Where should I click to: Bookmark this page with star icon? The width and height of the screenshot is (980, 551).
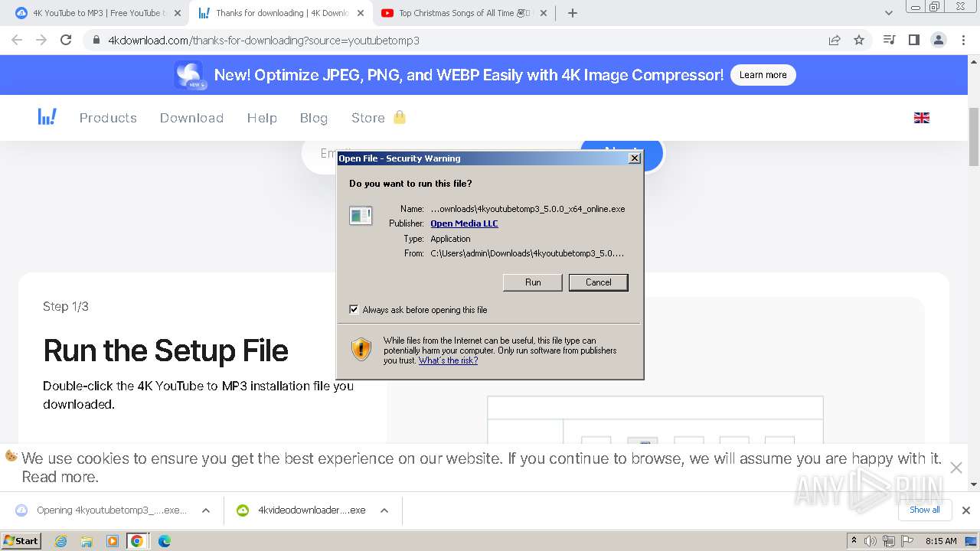[x=859, y=40]
